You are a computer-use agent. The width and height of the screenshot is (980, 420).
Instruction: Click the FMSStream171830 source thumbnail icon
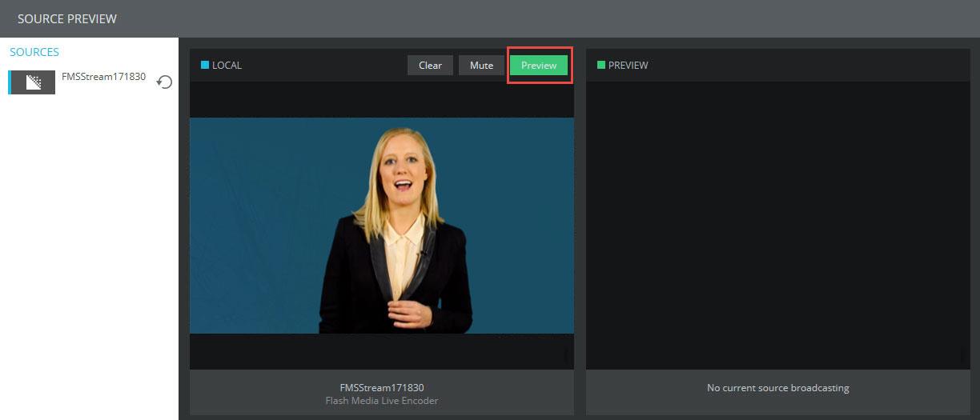coord(33,82)
